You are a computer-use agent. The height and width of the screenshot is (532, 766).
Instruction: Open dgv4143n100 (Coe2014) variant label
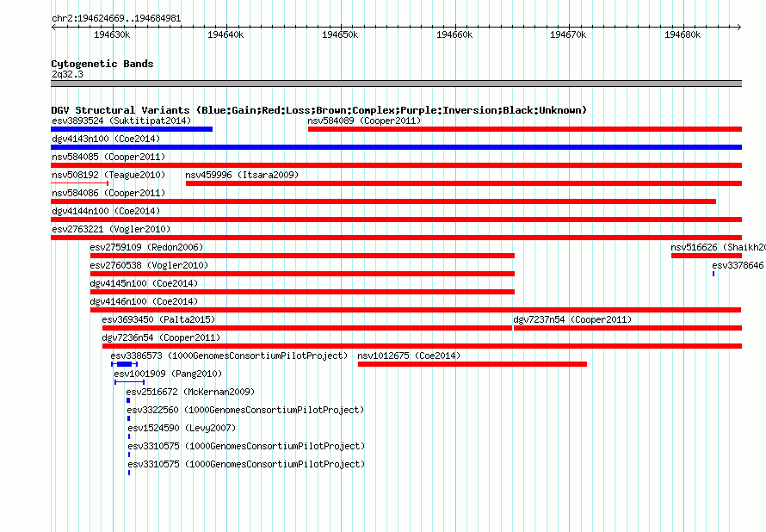[x=106, y=139]
